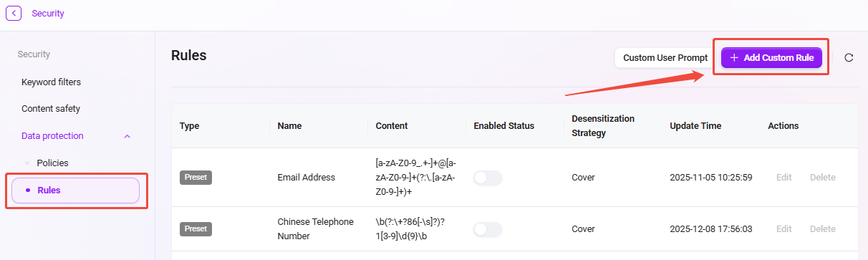Click Edit for Chinese Telephone Number rule

784,229
